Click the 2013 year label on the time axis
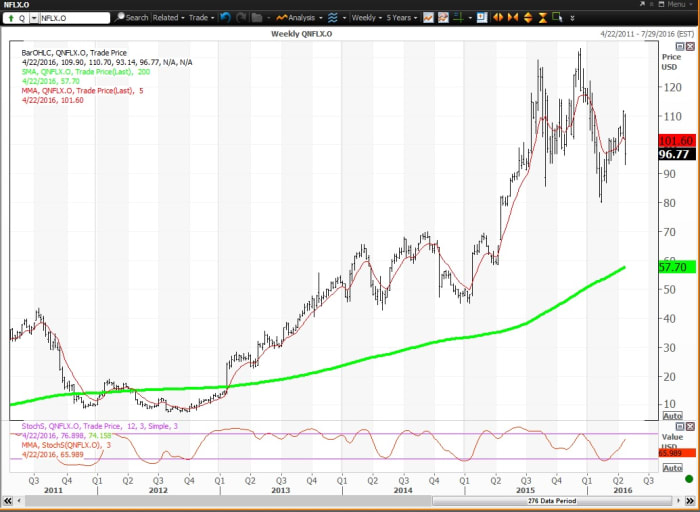 [280, 490]
